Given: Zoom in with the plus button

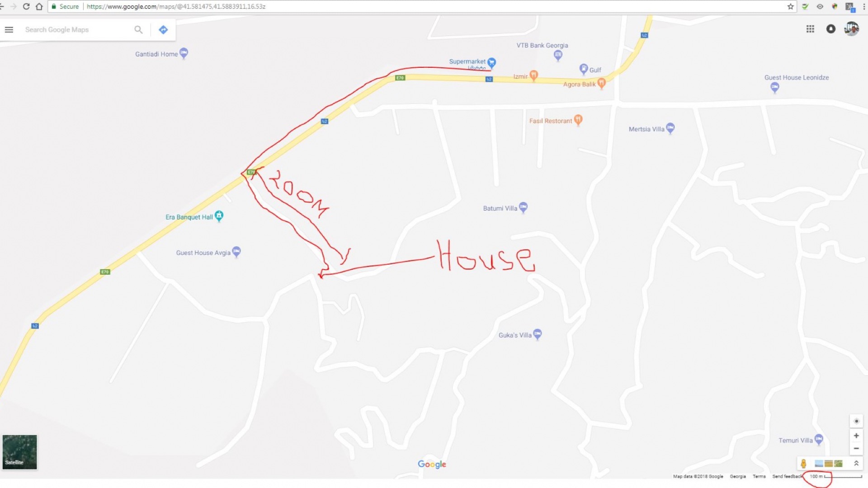Looking at the screenshot, I should coord(856,436).
